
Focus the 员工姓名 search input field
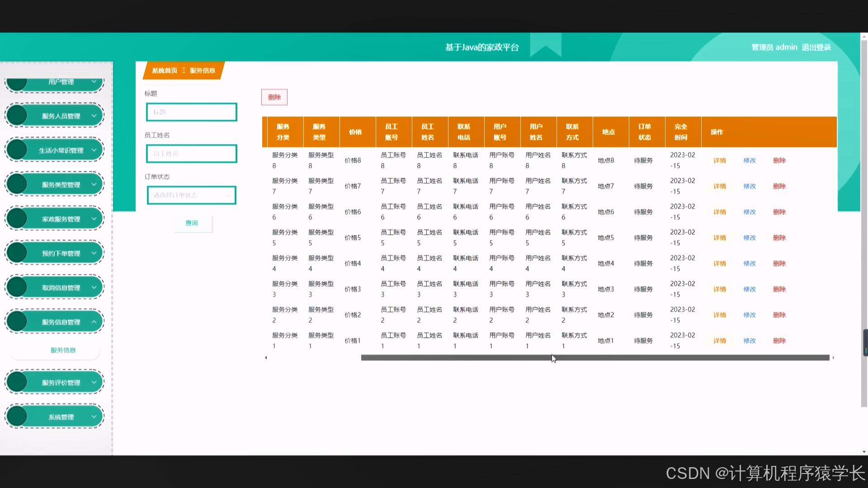191,154
